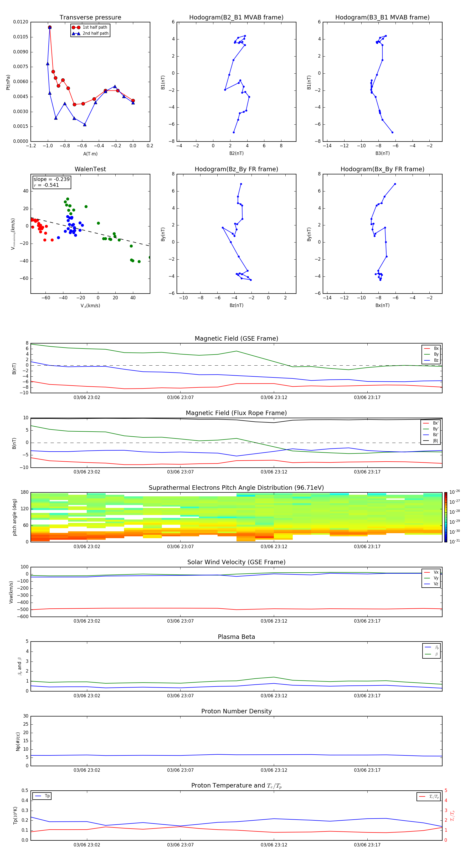Viewport: 473px width, 868px height.
Task: Click the 'B2(nT)' x-axis label
Action: pyautogui.click(x=236, y=153)
